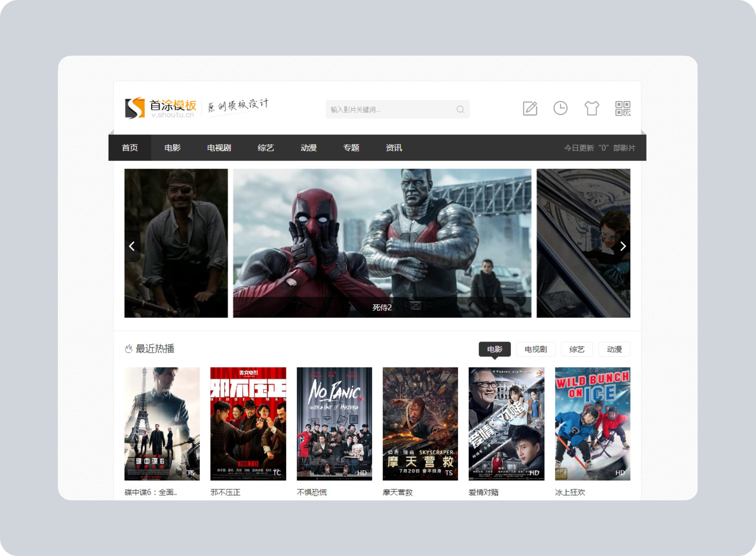Go to next carousel slide arrow

[623, 246]
